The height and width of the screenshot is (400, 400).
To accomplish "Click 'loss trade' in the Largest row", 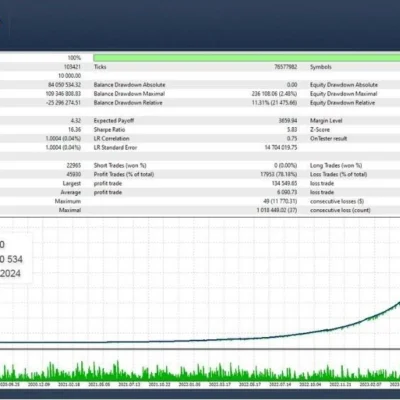I will pos(322,184).
